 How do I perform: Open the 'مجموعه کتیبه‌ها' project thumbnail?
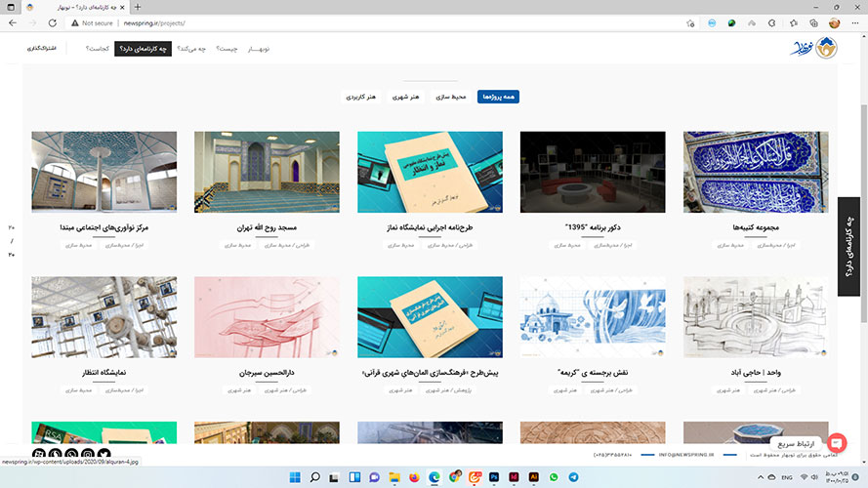tap(756, 172)
